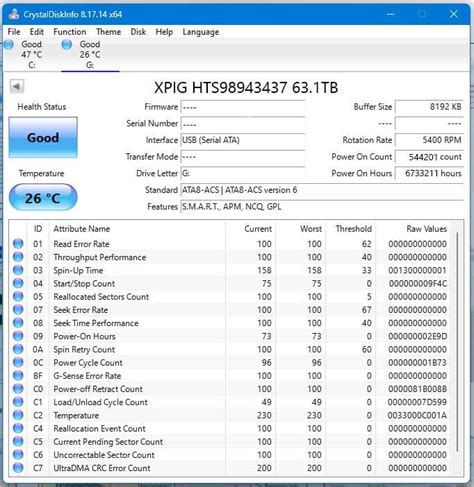The width and height of the screenshot is (474, 487).
Task: Click status orb for Temperature attribute
Action: (18, 415)
